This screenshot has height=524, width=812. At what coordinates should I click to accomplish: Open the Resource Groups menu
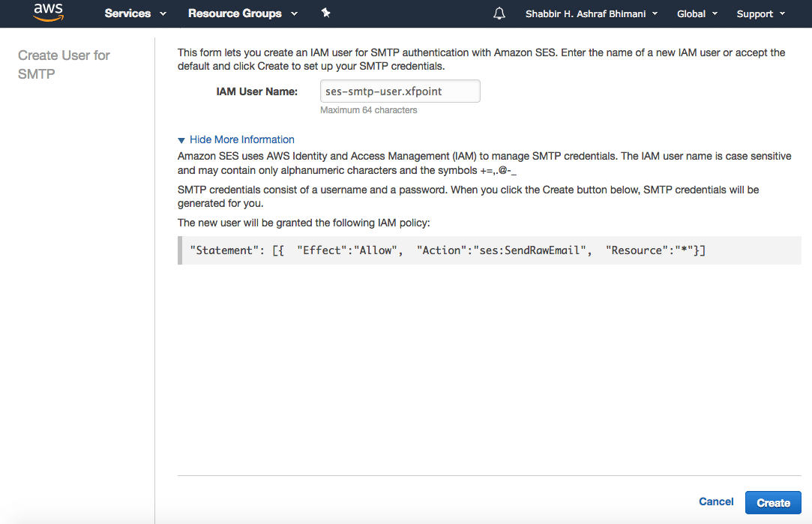242,13
